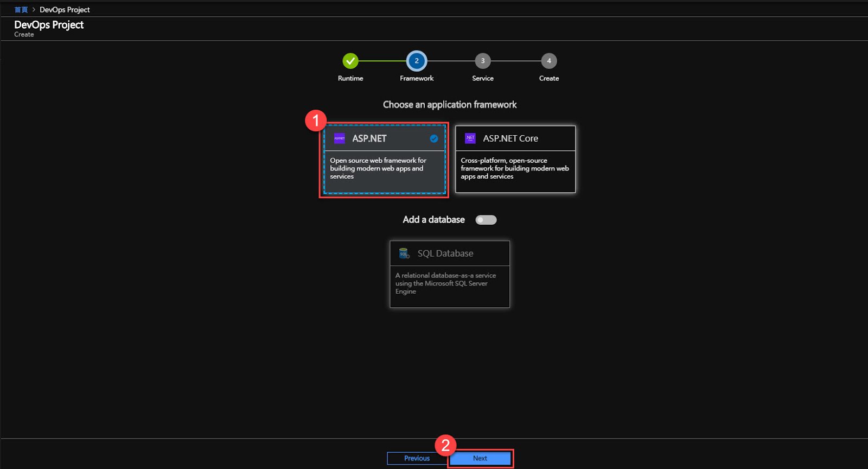Select step 2 Framework circle
Image resolution: width=868 pixels, height=469 pixels.
[417, 61]
